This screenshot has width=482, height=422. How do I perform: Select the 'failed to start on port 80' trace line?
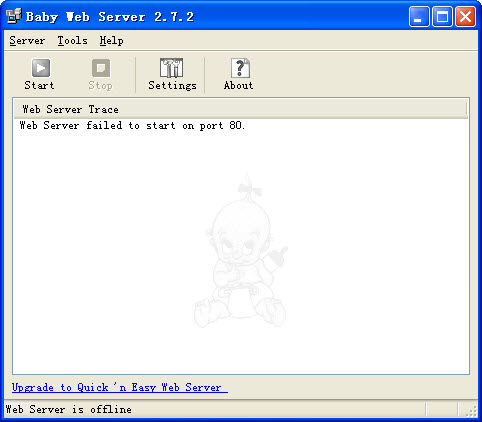click(132, 126)
